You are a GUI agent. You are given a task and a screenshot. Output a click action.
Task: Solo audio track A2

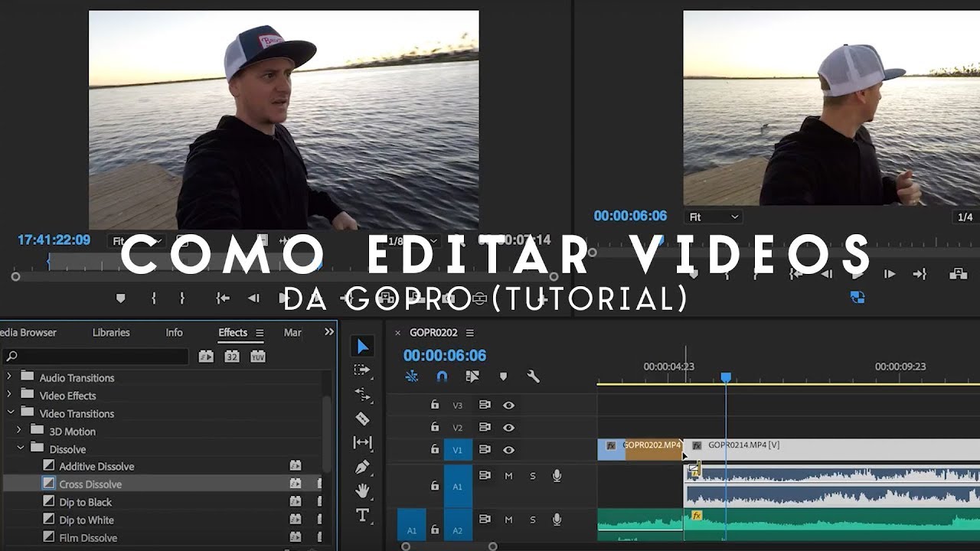533,520
